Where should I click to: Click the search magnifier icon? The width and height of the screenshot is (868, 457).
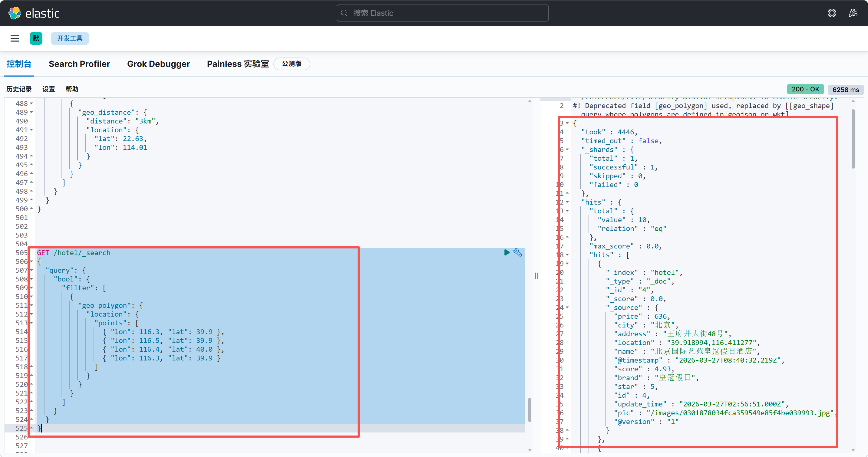[x=344, y=13]
